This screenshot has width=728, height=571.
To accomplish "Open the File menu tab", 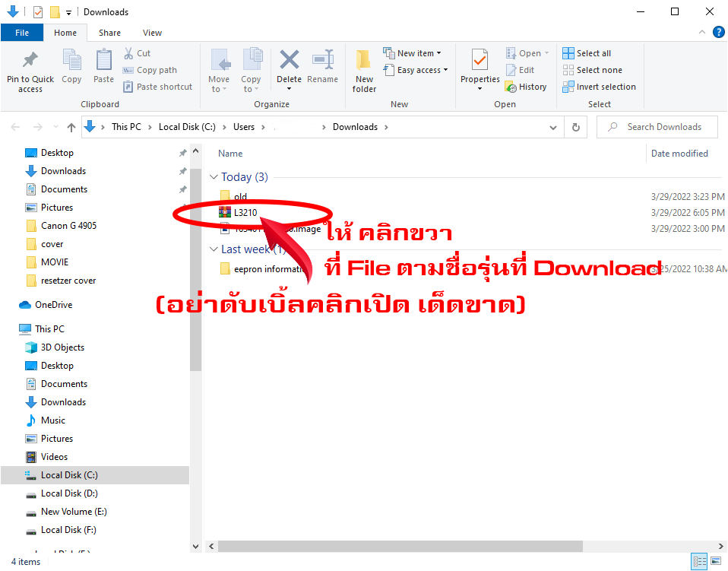I will [x=22, y=33].
